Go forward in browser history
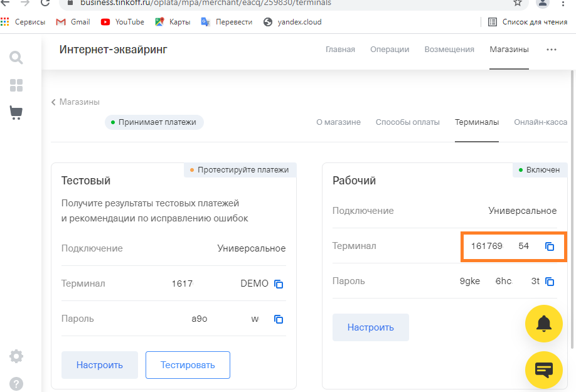Screen dimensions: 576x392 tap(25, 3)
